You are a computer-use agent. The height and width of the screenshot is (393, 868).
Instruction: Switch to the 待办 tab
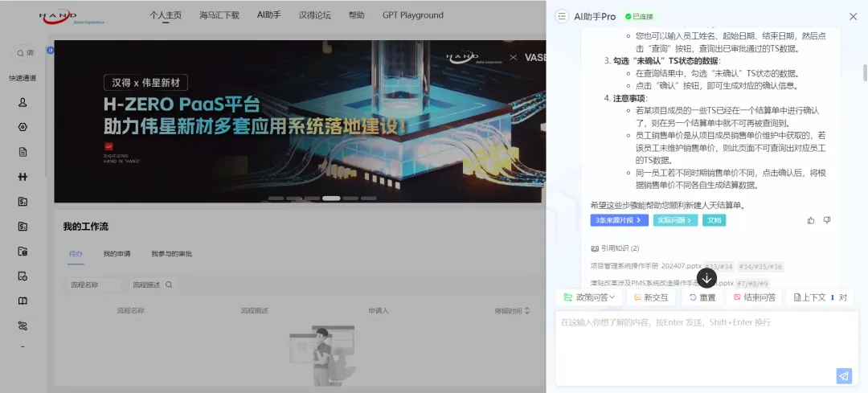point(76,254)
